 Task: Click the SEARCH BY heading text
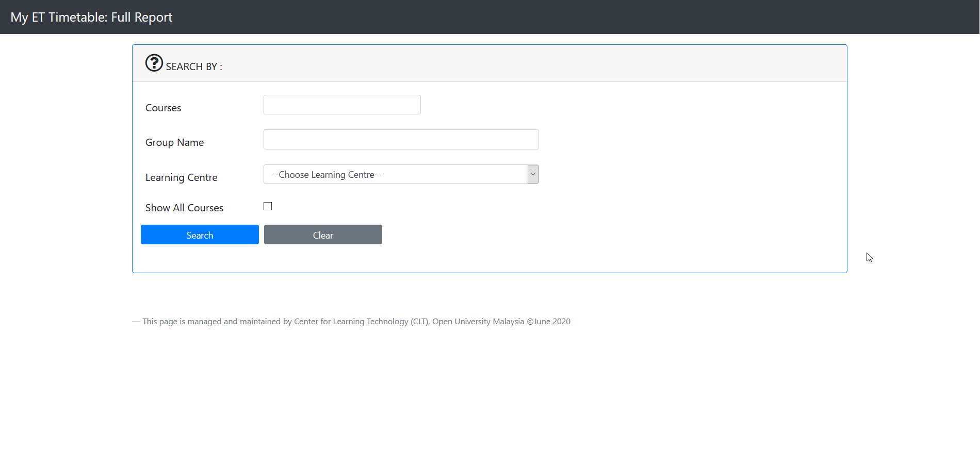point(194,67)
